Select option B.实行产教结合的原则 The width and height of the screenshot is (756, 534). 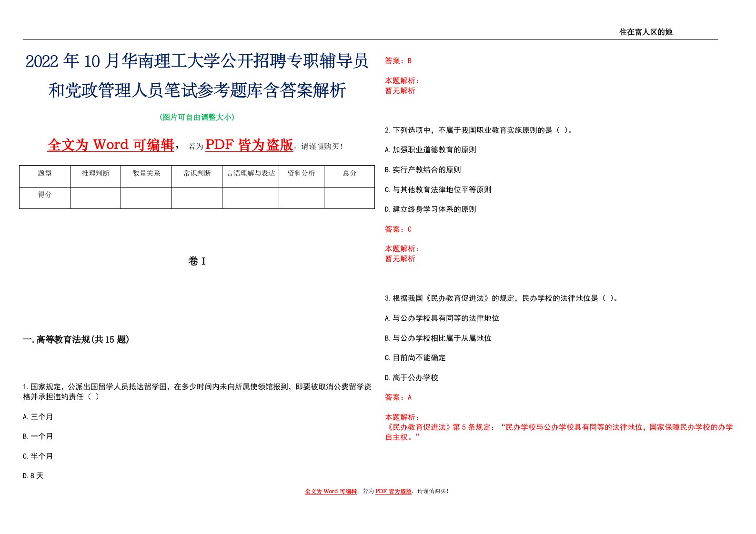click(423, 170)
